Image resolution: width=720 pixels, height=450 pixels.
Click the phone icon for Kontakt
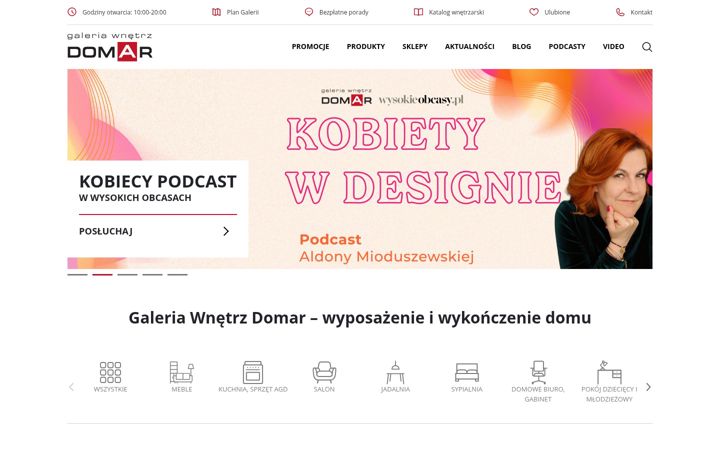point(620,12)
